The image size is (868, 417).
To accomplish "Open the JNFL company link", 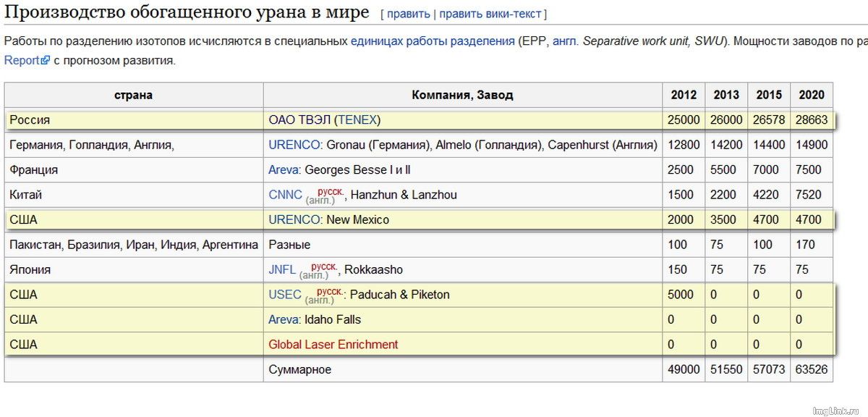I will pos(282,270).
